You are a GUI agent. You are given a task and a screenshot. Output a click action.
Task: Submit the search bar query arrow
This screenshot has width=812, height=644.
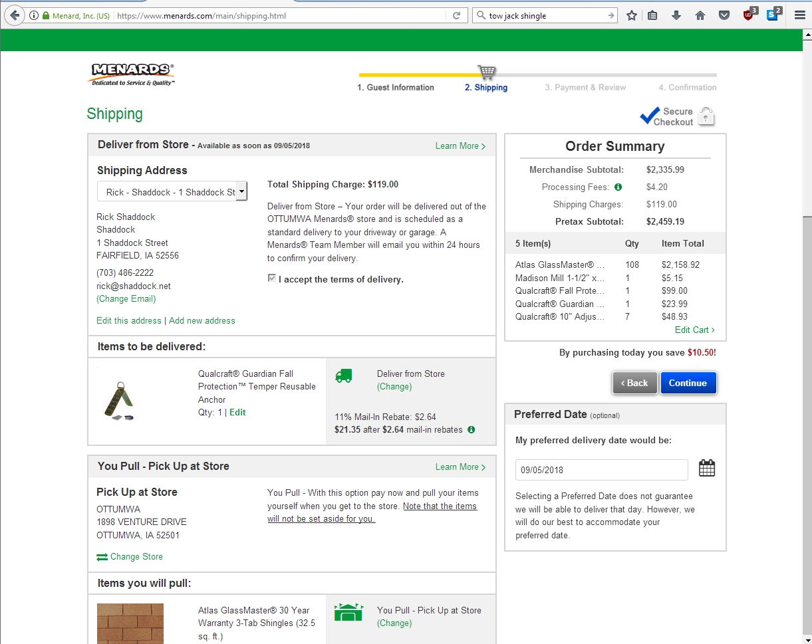tap(610, 15)
